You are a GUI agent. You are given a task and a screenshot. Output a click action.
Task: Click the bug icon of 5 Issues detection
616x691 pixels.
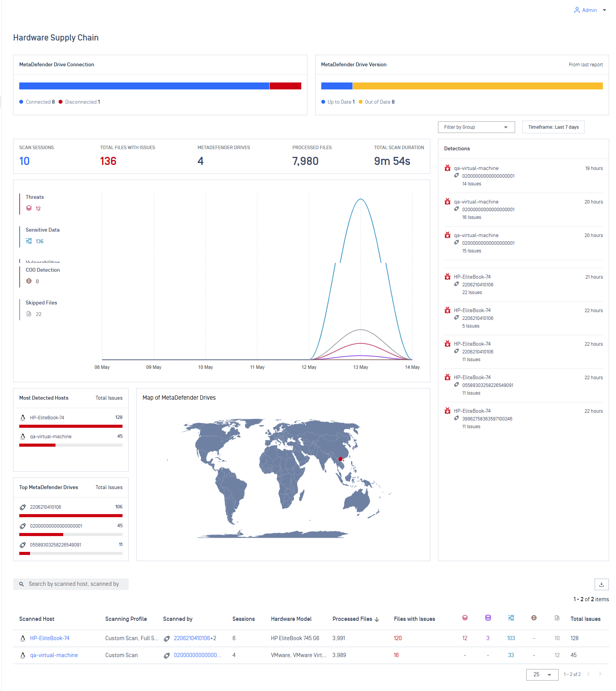[448, 311]
